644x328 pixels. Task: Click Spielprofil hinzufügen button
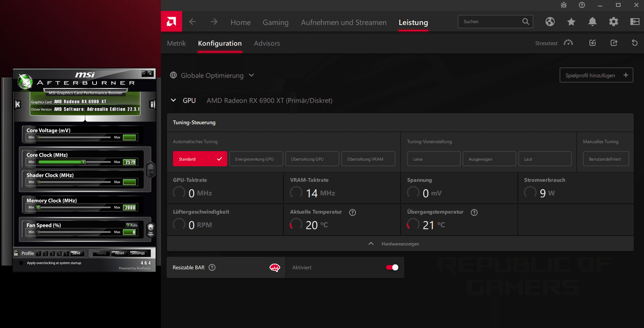tap(596, 75)
